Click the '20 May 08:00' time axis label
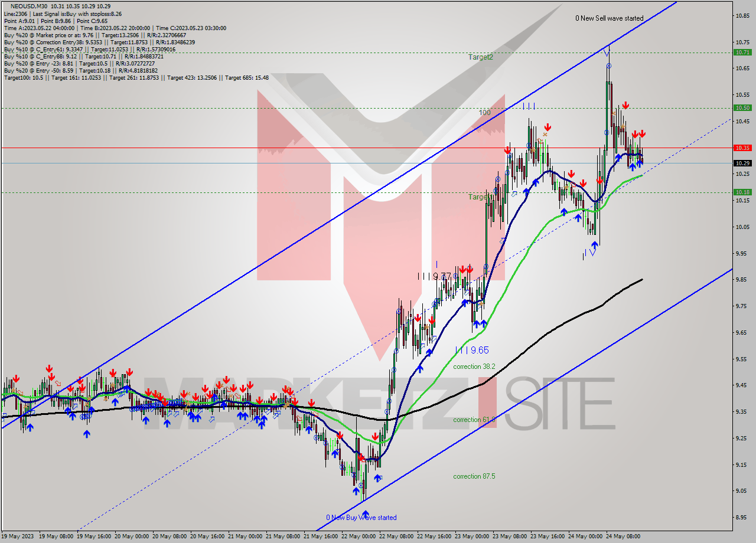The image size is (756, 543). [170, 537]
